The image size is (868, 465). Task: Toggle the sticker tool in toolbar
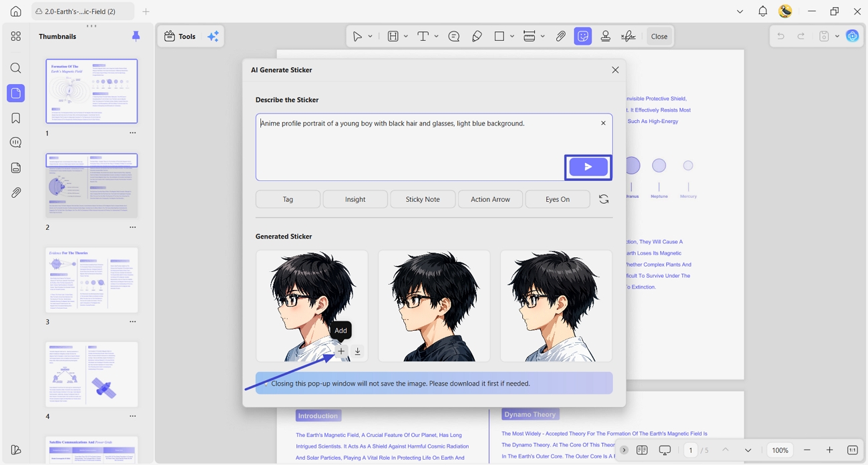(583, 37)
